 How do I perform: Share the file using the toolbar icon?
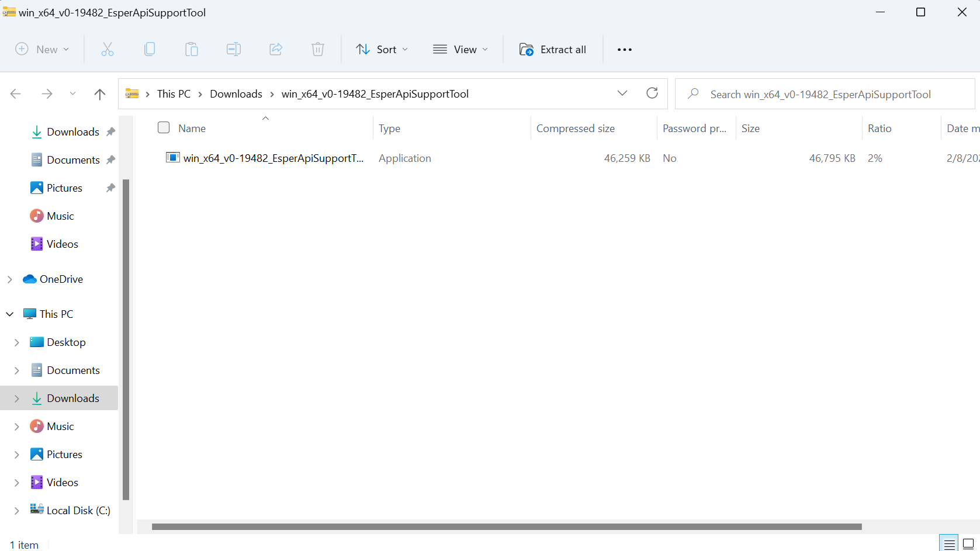[276, 49]
